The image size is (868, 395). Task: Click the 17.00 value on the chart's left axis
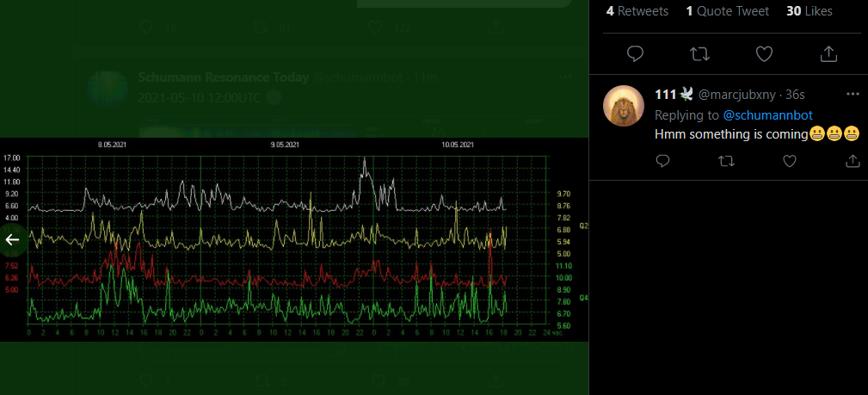(12, 157)
